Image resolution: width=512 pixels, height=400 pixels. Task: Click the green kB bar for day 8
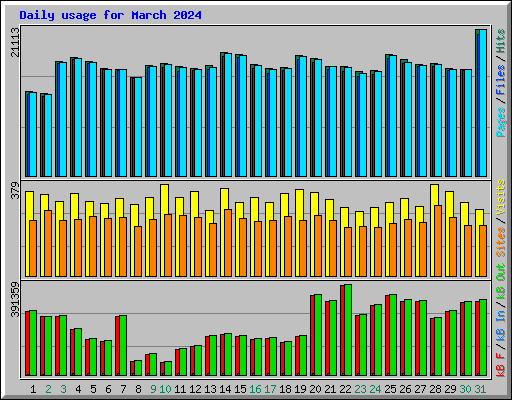click(138, 368)
